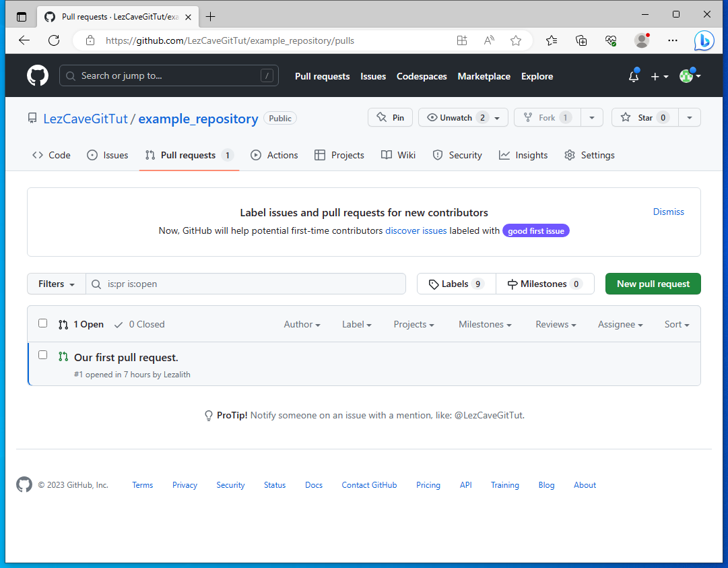Expand the Reviews filter dropdown
Screen dimensions: 728x568
[556, 324]
